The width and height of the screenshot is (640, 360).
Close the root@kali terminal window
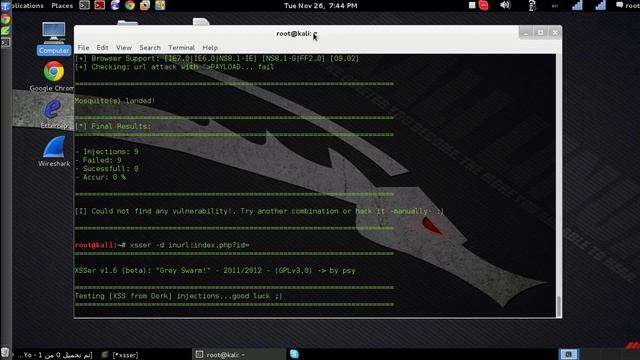pyautogui.click(x=555, y=33)
